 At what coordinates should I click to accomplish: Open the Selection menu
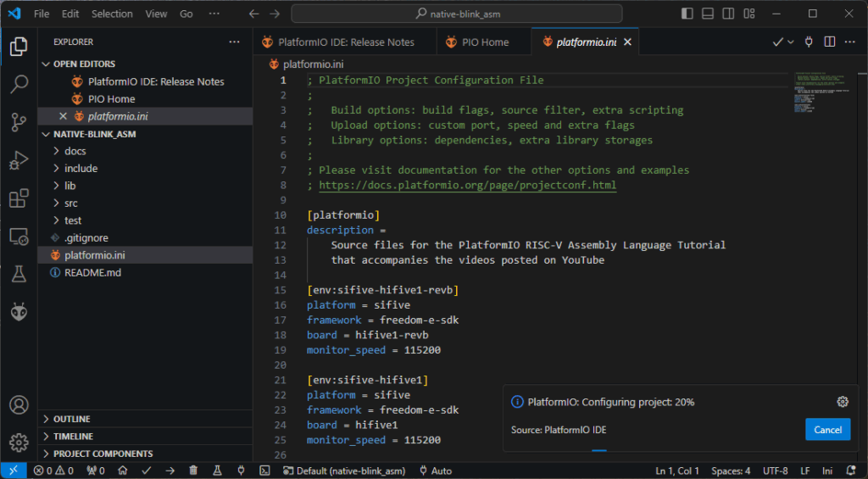112,14
